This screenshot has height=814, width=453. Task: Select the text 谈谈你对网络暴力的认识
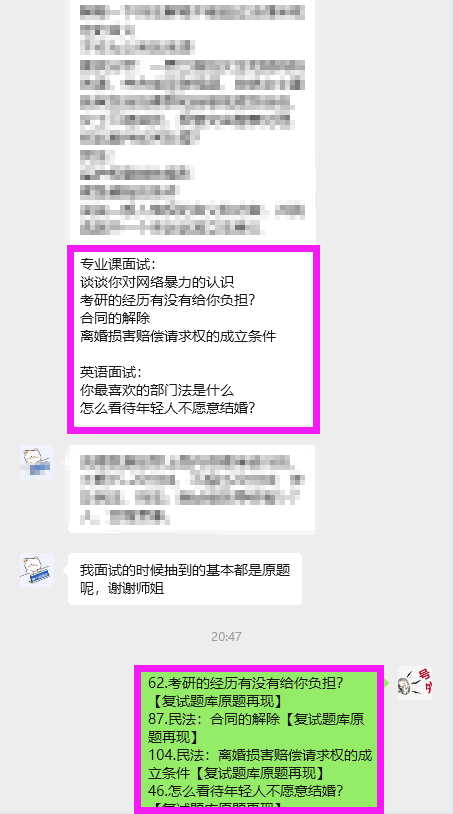157,282
